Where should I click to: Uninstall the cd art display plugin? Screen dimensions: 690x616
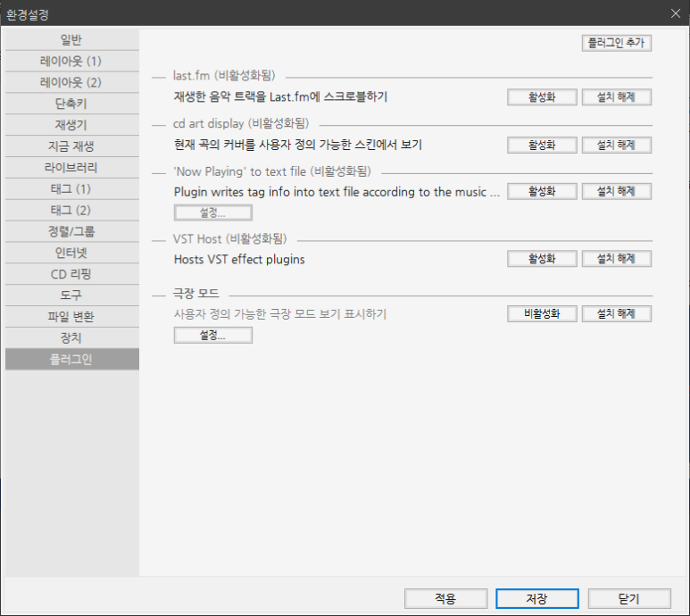[x=617, y=146]
